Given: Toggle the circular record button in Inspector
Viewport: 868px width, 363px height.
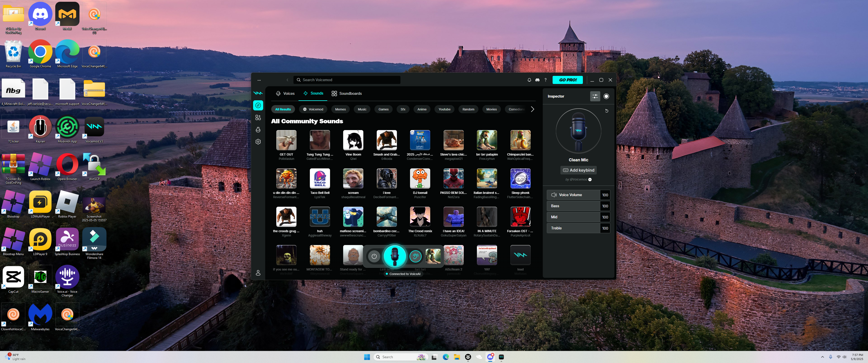Looking at the screenshot, I should (606, 96).
